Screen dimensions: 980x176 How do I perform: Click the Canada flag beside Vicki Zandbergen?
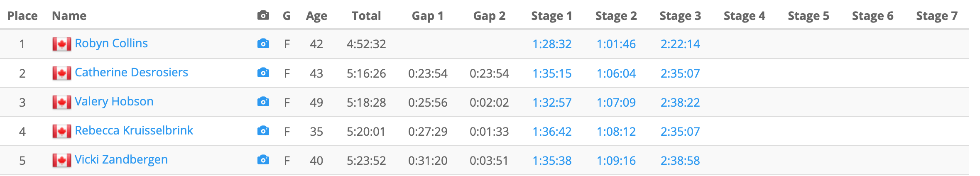tap(61, 160)
